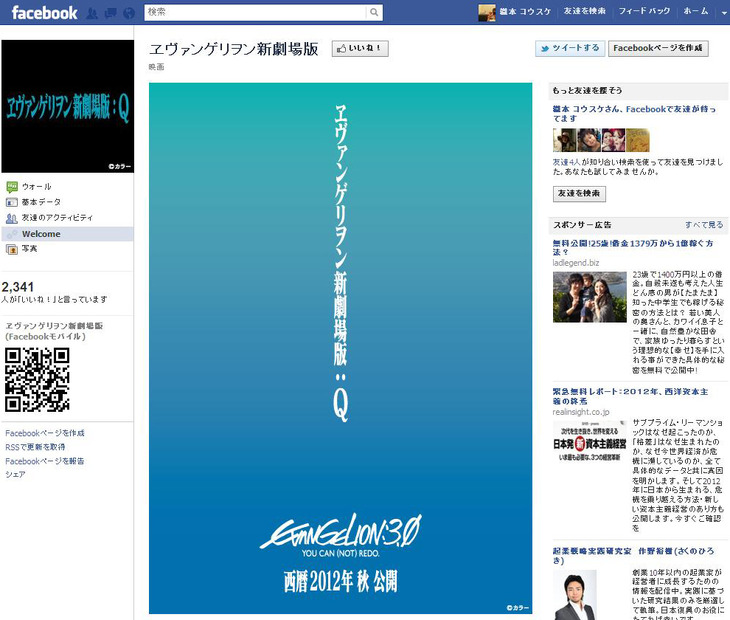Screen dimensions: 730x620
Task: Open フィードバック in top navigation
Action: [x=644, y=11]
